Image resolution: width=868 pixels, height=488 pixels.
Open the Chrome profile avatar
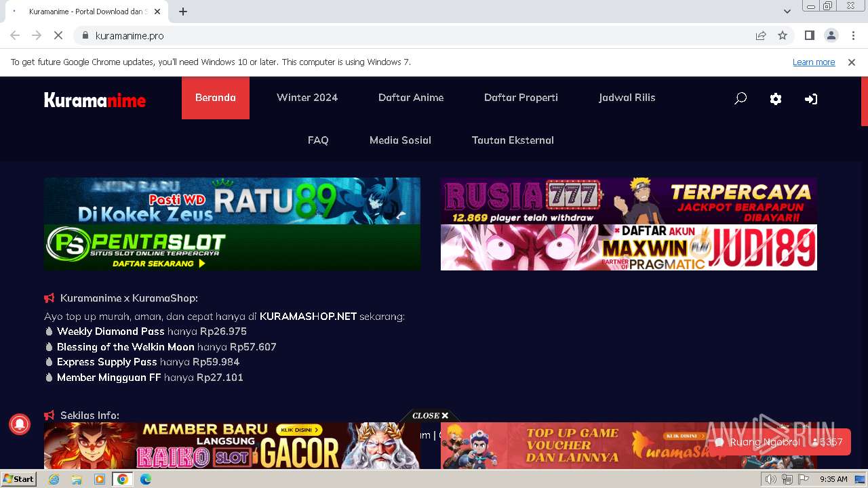click(x=831, y=35)
